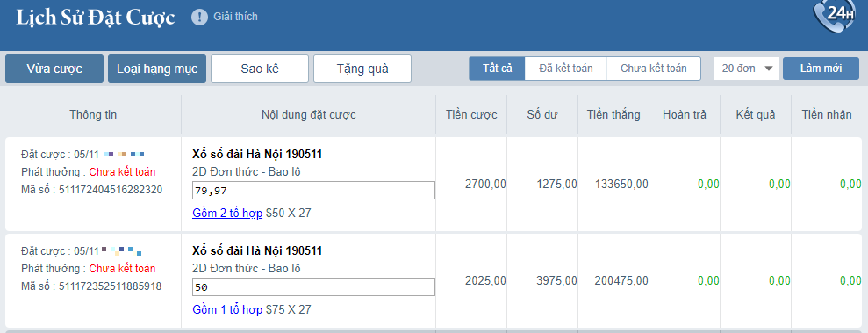Open the Gồm 2 tổ hợp link
This screenshot has height=333, width=868.
(x=227, y=213)
